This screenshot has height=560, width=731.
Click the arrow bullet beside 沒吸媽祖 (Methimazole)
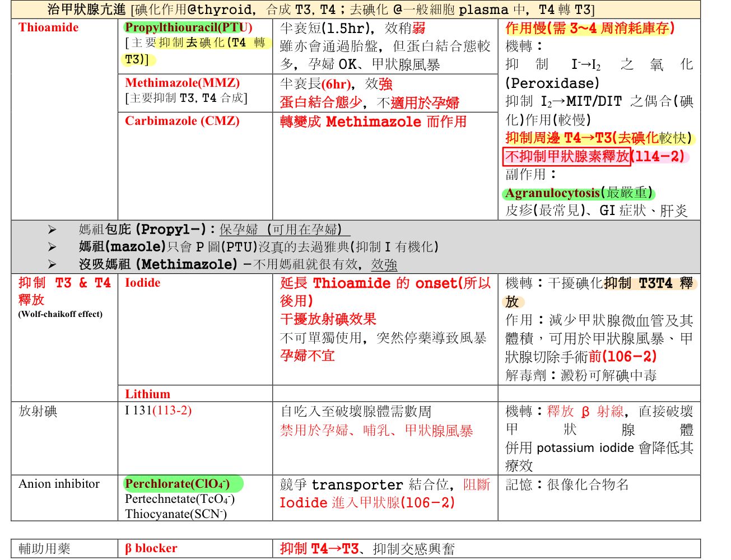[52, 264]
